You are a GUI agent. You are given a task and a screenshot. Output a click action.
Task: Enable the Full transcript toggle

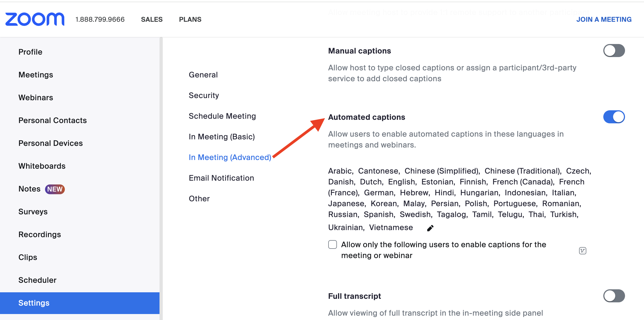tap(614, 296)
